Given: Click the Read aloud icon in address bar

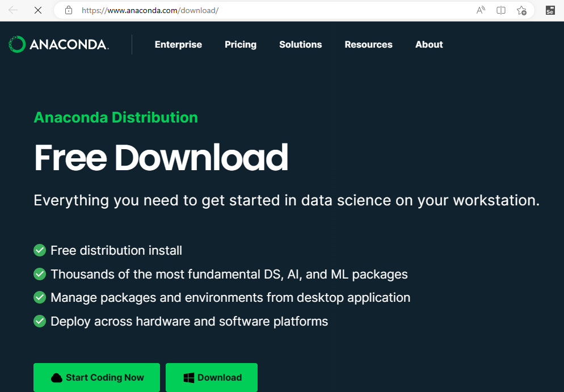Looking at the screenshot, I should tap(481, 10).
